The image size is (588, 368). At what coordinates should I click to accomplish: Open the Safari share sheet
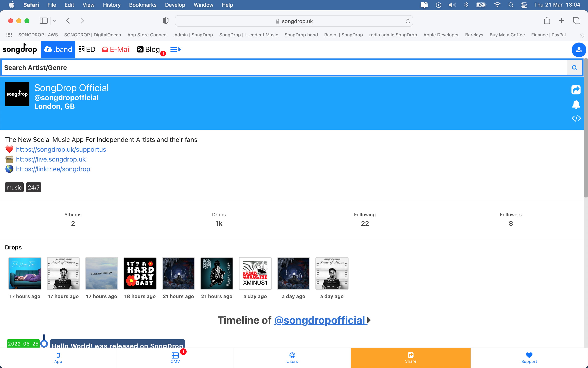click(547, 20)
